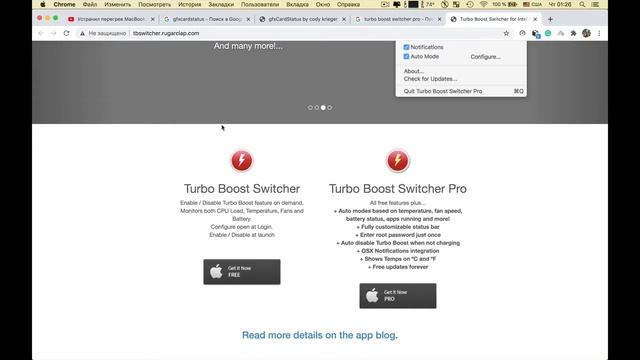This screenshot has height=360, width=640.
Task: Close the turbo boost switcher pro search tab
Action: pos(439,19)
